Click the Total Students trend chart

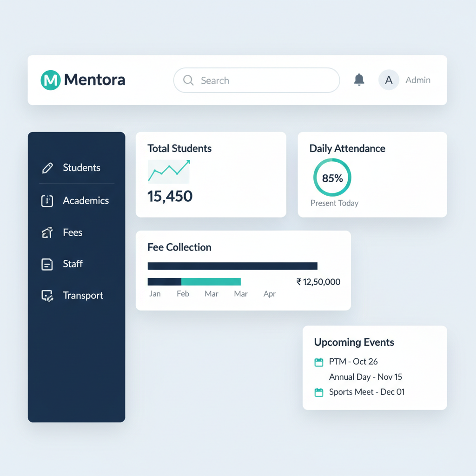click(169, 172)
